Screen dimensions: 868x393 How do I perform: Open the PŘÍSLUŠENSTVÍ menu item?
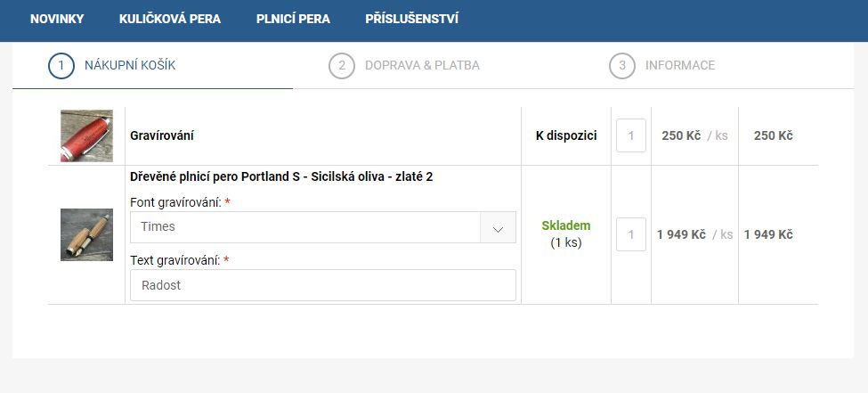[x=412, y=19]
